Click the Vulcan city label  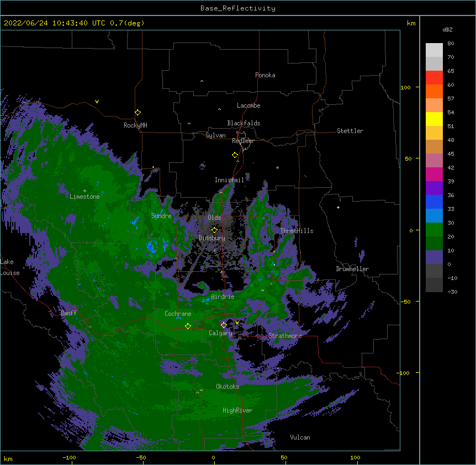coord(300,437)
